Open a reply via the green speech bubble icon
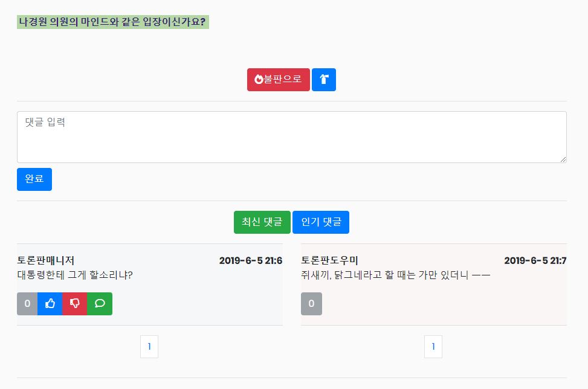Viewport: 588px width, 389px height. tap(100, 304)
